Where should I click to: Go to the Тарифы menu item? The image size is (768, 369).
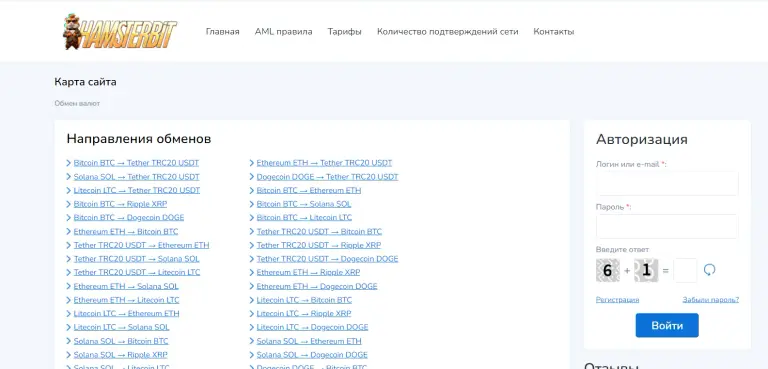tap(344, 32)
